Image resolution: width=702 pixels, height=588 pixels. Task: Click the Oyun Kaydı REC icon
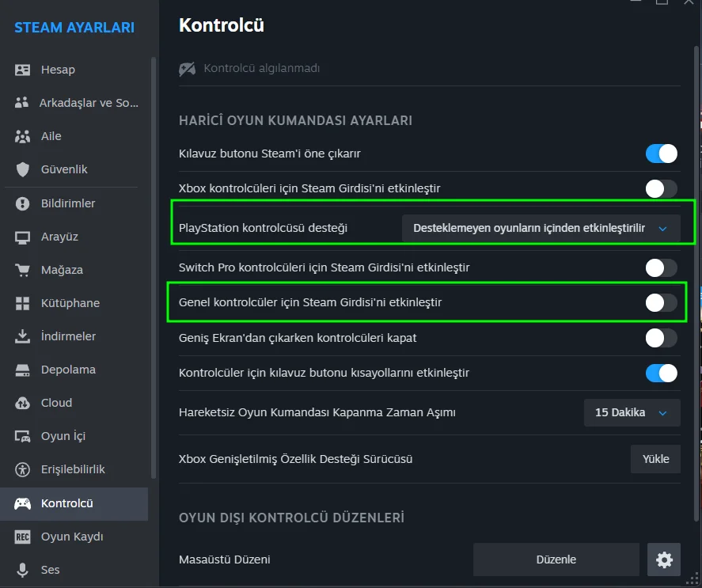(22, 537)
